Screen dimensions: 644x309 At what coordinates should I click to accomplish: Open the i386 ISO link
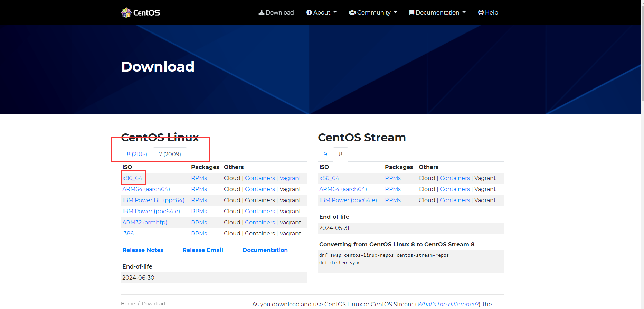click(128, 233)
